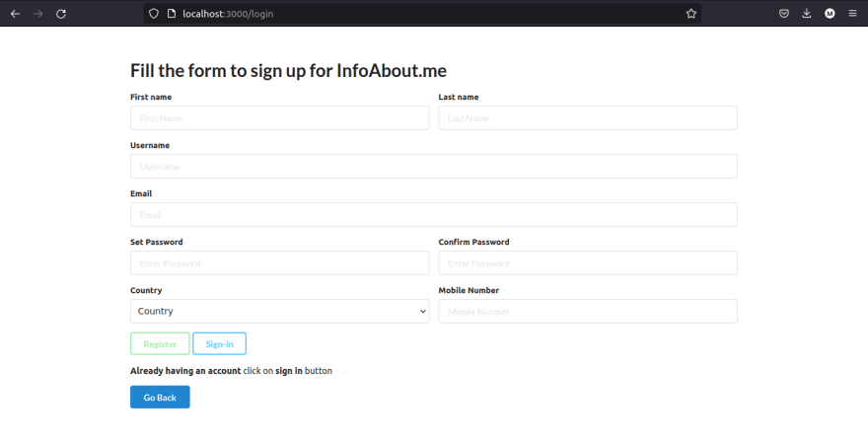
Task: Click the Mobile Number field
Action: [x=588, y=311]
